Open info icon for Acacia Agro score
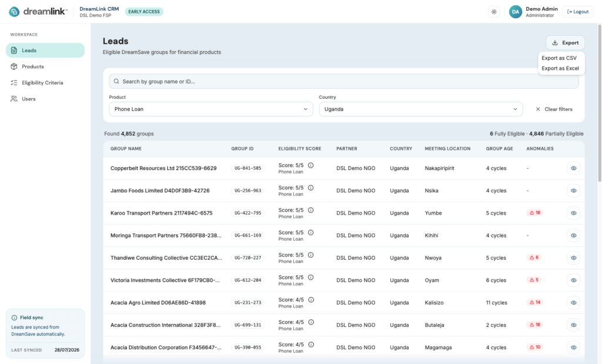The image size is (602, 364). tap(311, 300)
